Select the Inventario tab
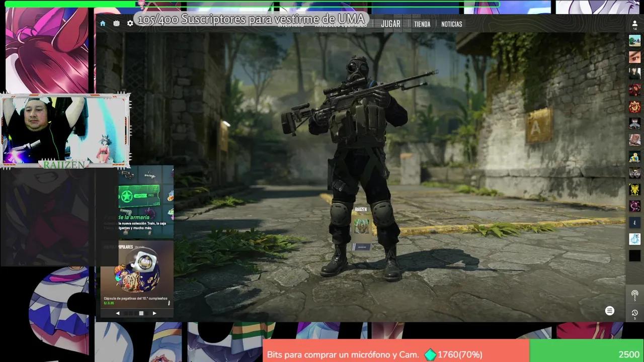644x362 pixels. pos(291,25)
